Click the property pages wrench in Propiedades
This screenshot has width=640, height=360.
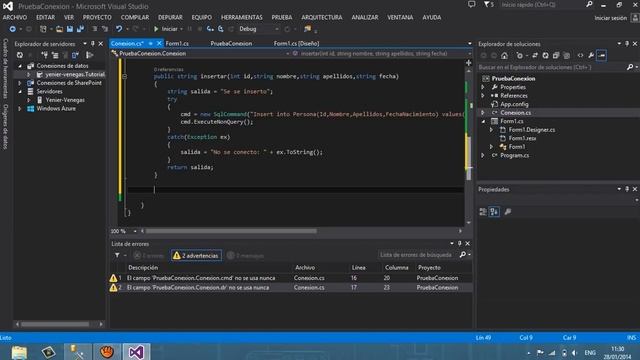pyautogui.click(x=508, y=211)
